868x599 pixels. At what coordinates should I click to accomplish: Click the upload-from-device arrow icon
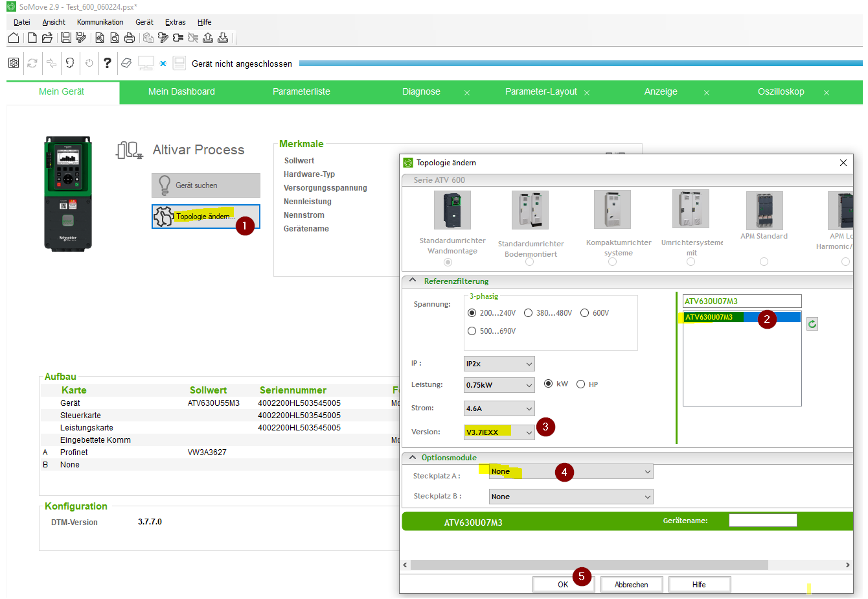(x=208, y=38)
